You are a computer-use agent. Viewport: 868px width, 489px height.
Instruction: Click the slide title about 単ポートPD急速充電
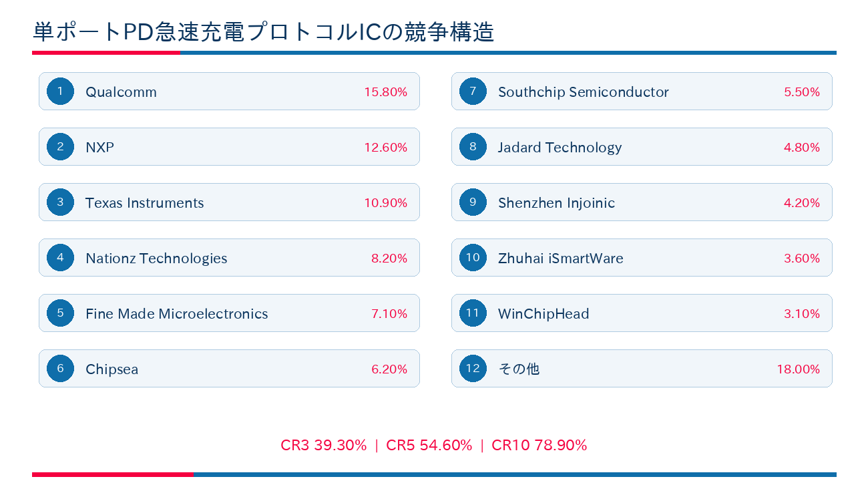[263, 32]
